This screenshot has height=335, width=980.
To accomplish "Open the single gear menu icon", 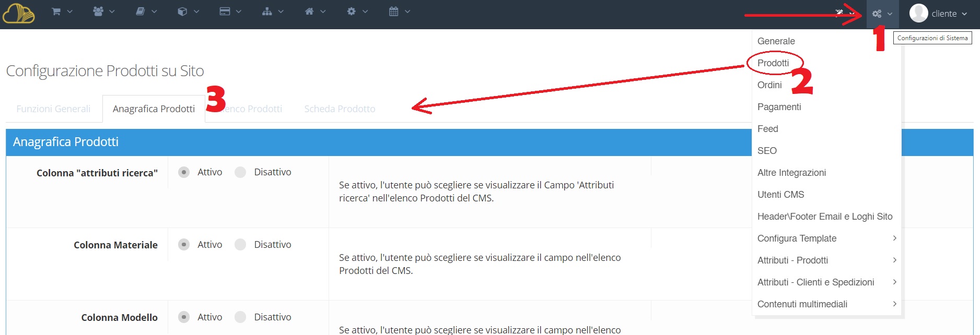I will [352, 11].
